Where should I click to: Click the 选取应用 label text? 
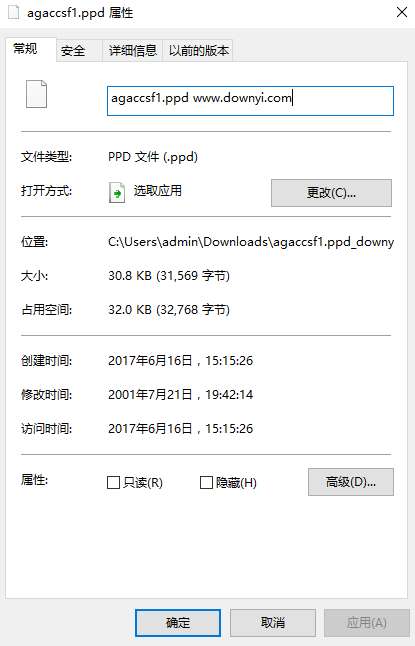point(157,191)
